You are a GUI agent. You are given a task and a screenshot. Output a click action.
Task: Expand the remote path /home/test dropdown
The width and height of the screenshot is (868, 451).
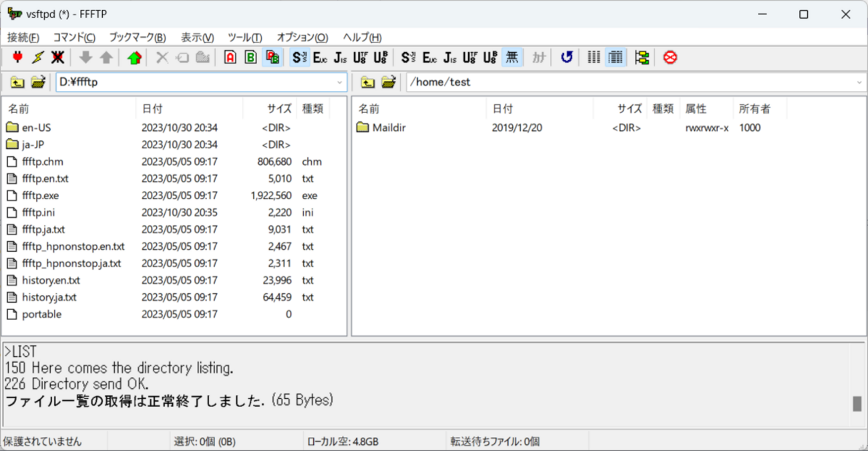point(859,82)
